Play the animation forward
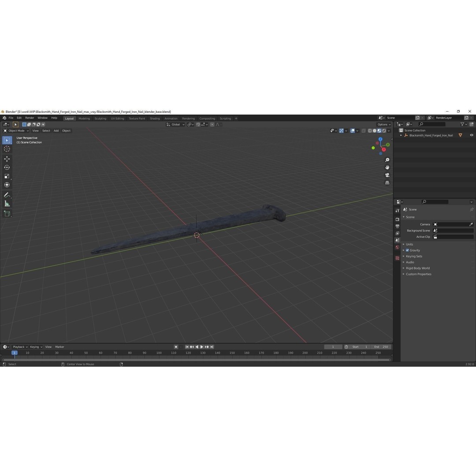The width and height of the screenshot is (476, 476). 201,347
